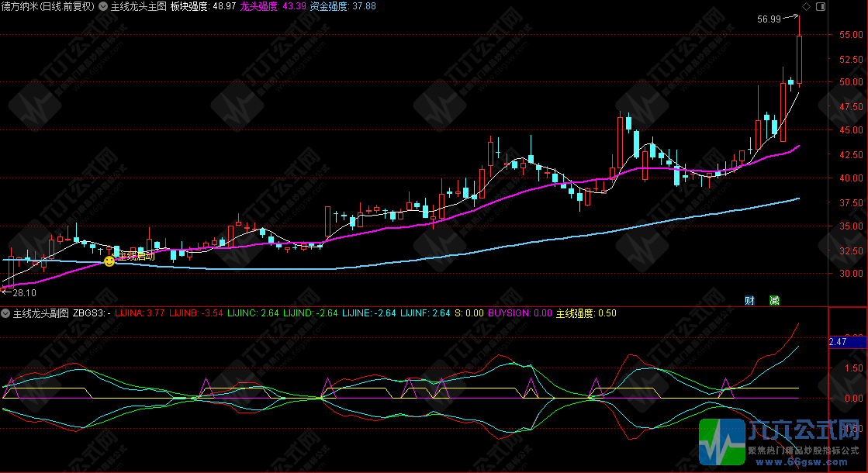Select the 主线龙头主图 indicator name
Screen dimensions: 868x473
pos(138,6)
